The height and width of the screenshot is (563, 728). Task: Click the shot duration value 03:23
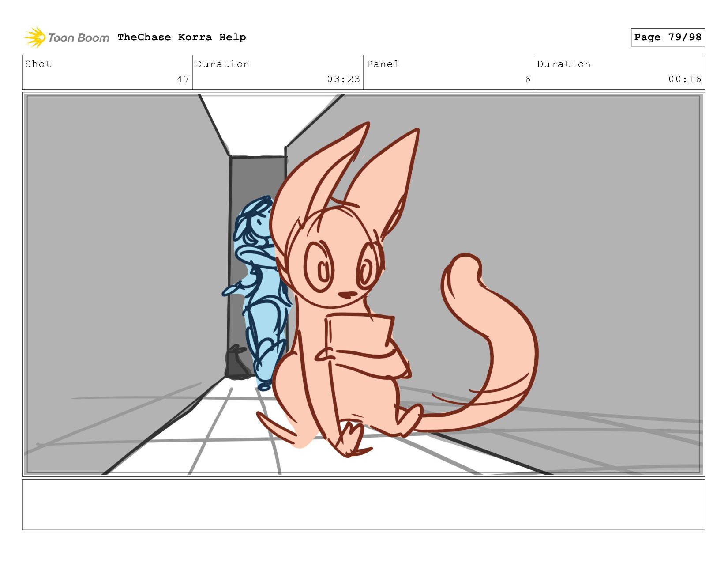coord(343,79)
